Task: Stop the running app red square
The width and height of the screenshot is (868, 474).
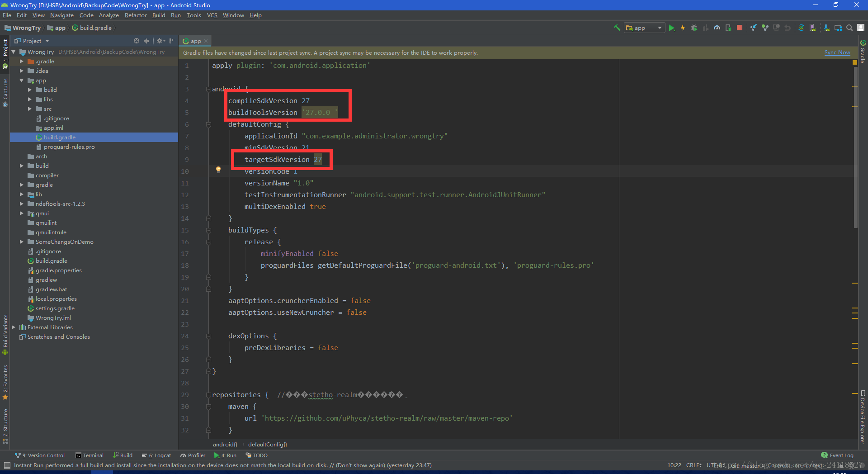Action: (740, 28)
